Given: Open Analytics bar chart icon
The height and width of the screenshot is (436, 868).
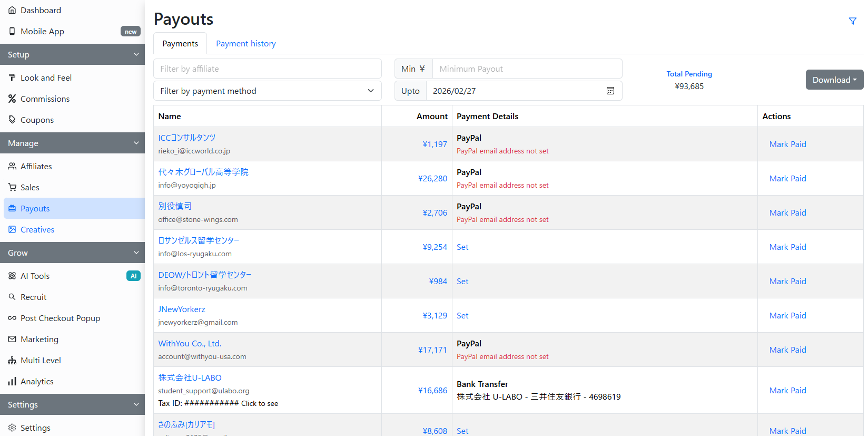Looking at the screenshot, I should [x=12, y=382].
